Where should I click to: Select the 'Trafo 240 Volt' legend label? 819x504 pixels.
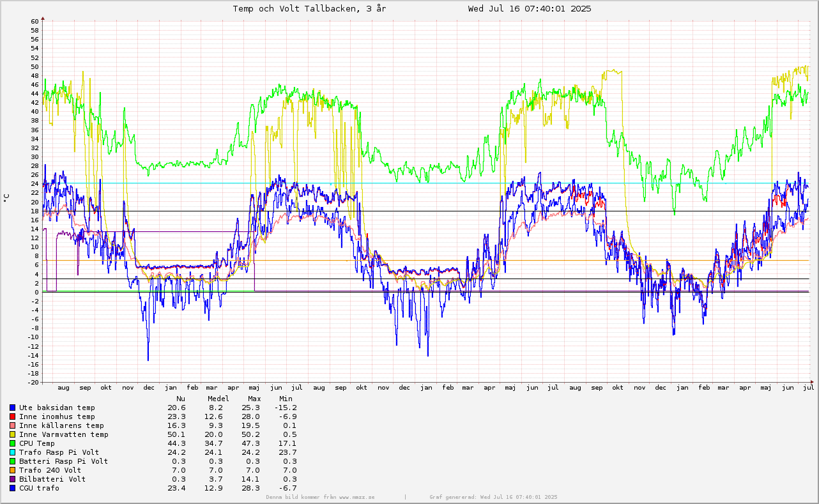tap(50, 470)
